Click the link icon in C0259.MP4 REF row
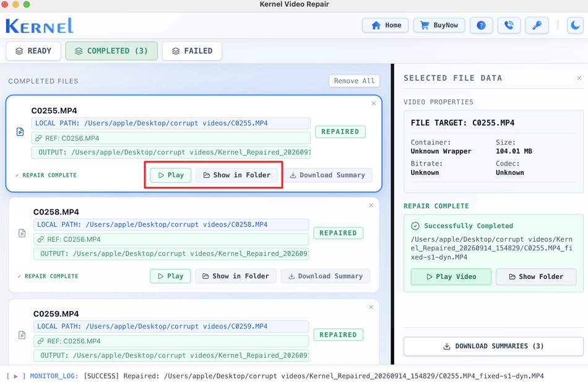This screenshot has height=383, width=588. coord(40,341)
